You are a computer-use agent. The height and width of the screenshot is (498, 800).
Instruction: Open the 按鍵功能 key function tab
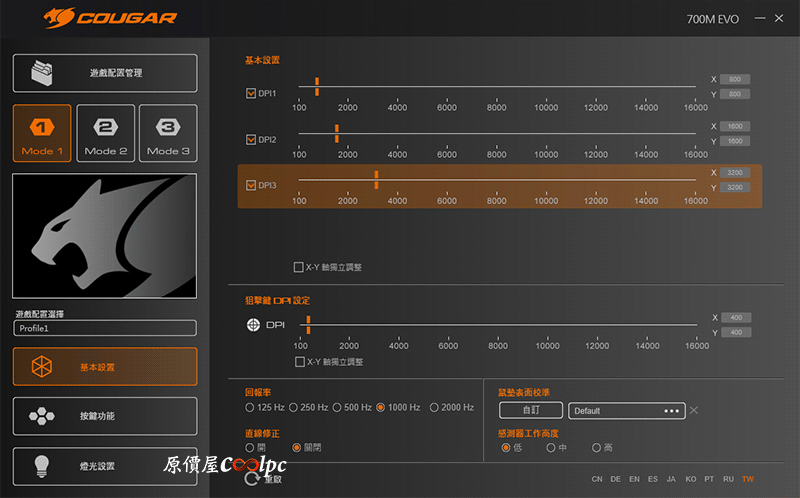pyautogui.click(x=105, y=416)
